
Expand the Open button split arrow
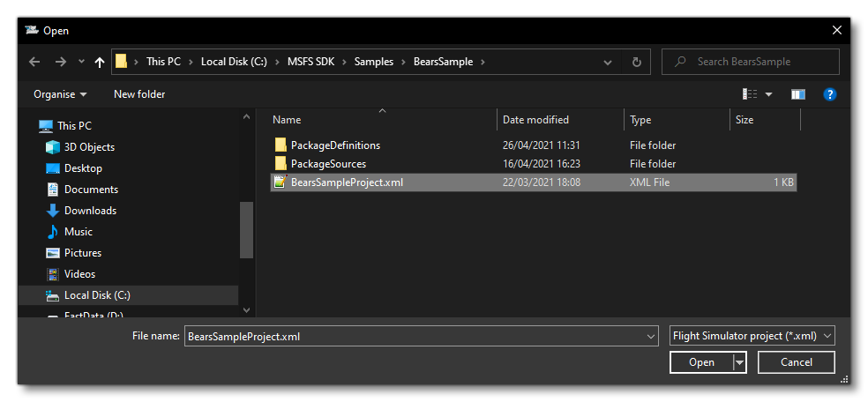(x=740, y=362)
